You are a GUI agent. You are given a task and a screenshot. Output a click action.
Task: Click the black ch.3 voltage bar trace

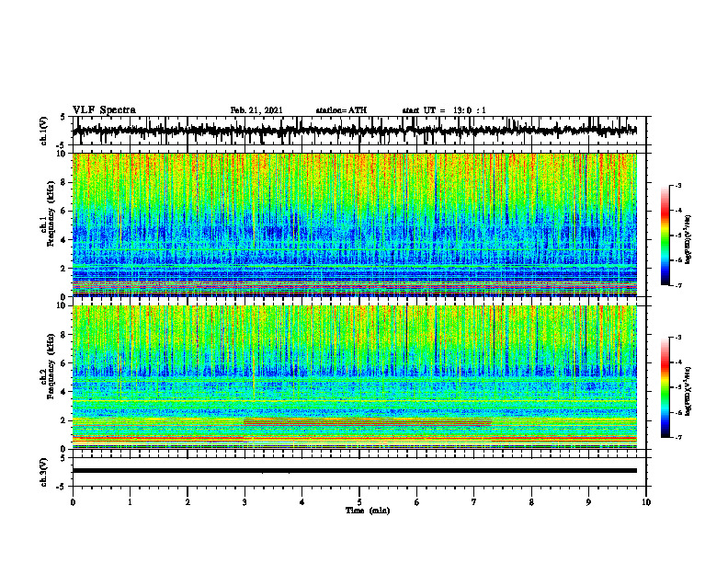[x=355, y=471]
